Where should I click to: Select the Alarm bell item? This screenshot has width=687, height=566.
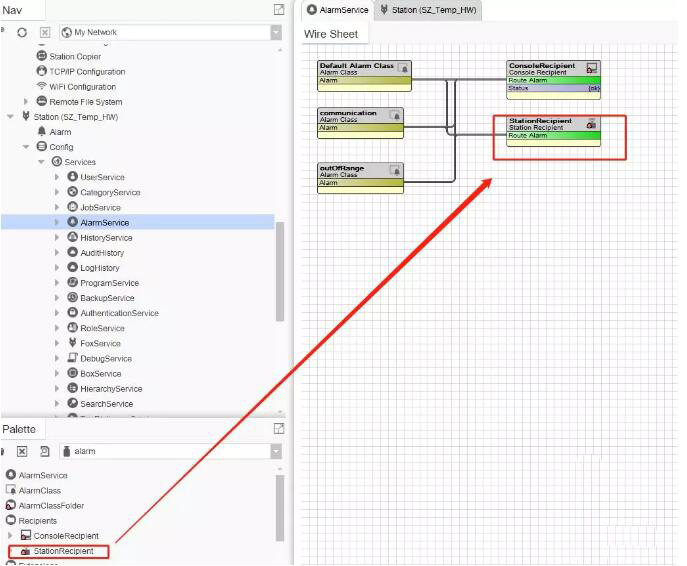pyautogui.click(x=60, y=132)
